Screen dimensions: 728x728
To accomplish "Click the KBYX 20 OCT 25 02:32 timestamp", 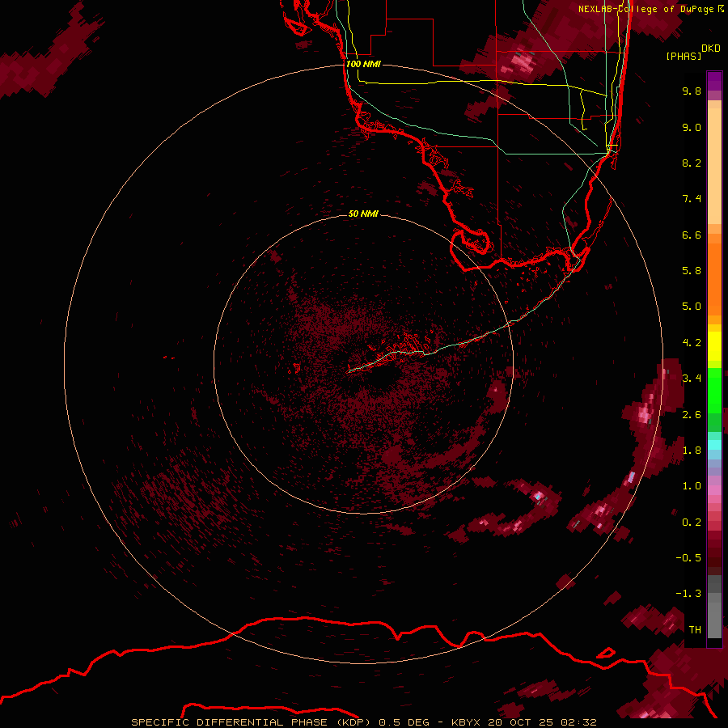I will point(523,722).
